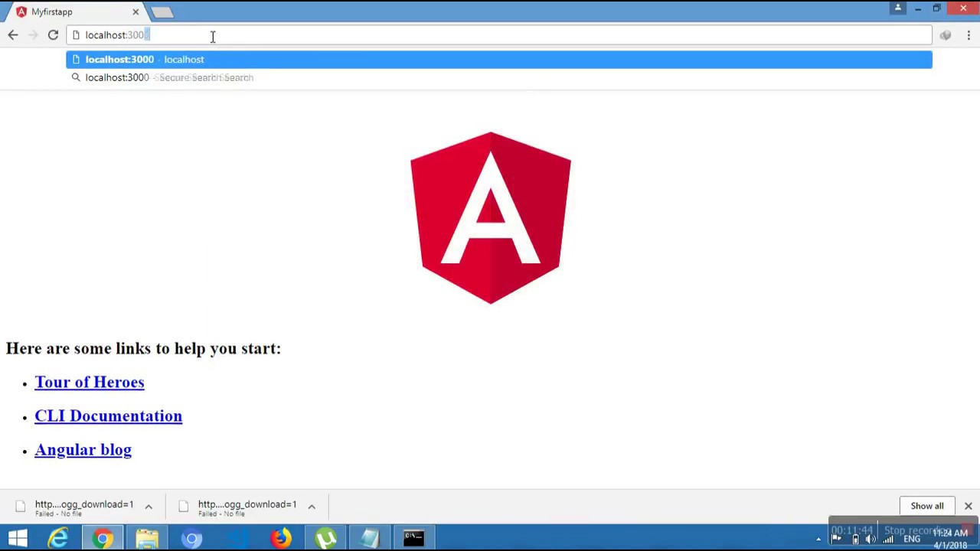Click the Chrome taskbar icon
Viewport: 980px width, 551px height.
coord(103,538)
